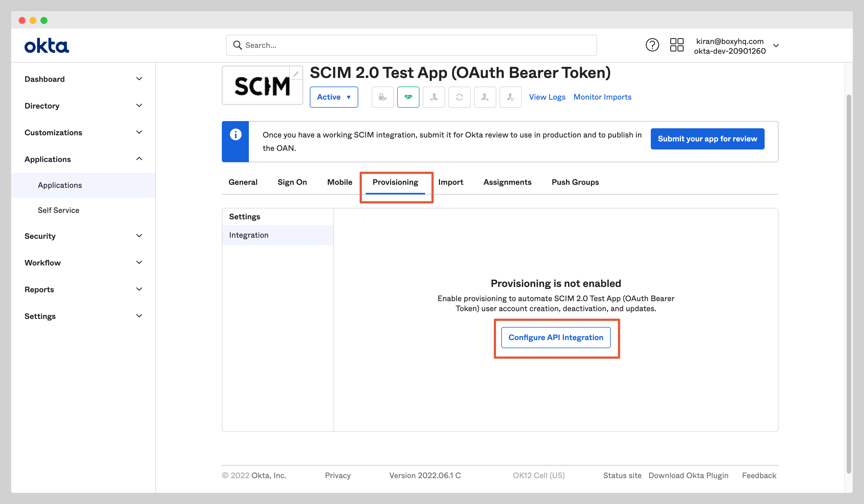Select the green handshake provisioning icon
The height and width of the screenshot is (504, 864).
pos(408,97)
